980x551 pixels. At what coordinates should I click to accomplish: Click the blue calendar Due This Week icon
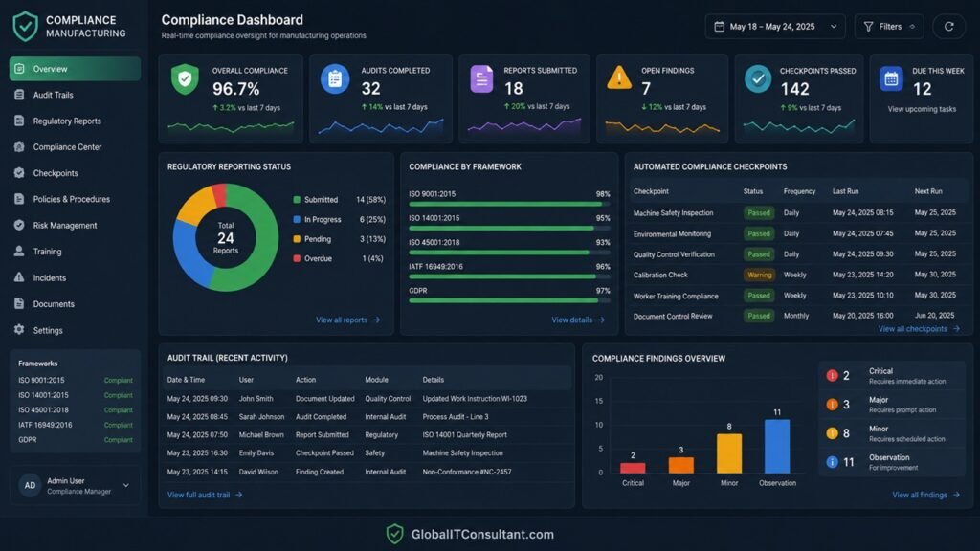pyautogui.click(x=891, y=78)
